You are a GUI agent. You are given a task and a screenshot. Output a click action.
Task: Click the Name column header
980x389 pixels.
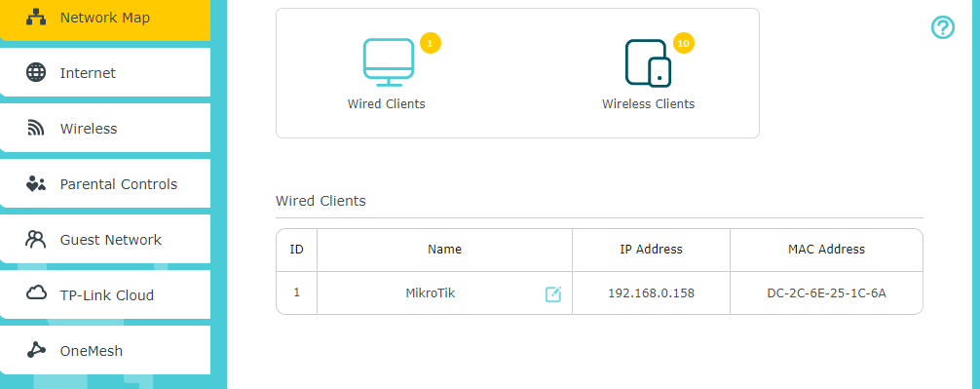click(x=444, y=249)
